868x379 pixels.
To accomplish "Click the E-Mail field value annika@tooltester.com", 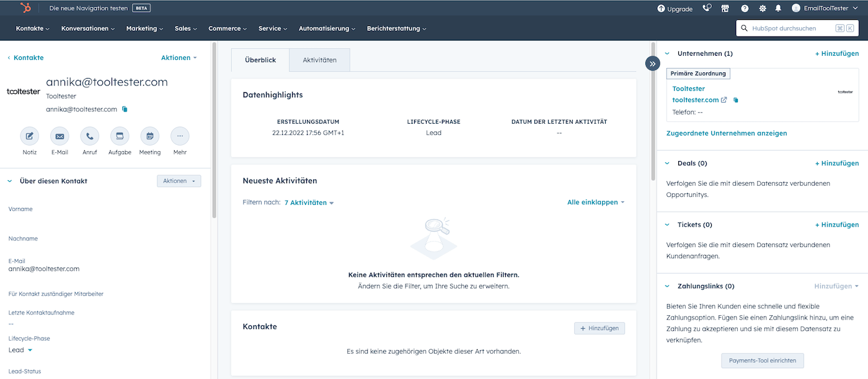I will tap(44, 269).
